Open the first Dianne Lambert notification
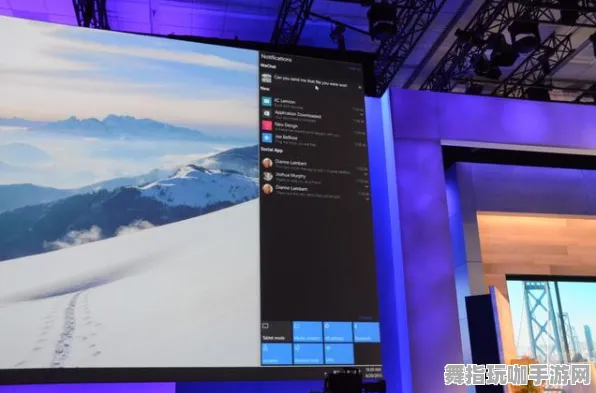 tap(315, 165)
